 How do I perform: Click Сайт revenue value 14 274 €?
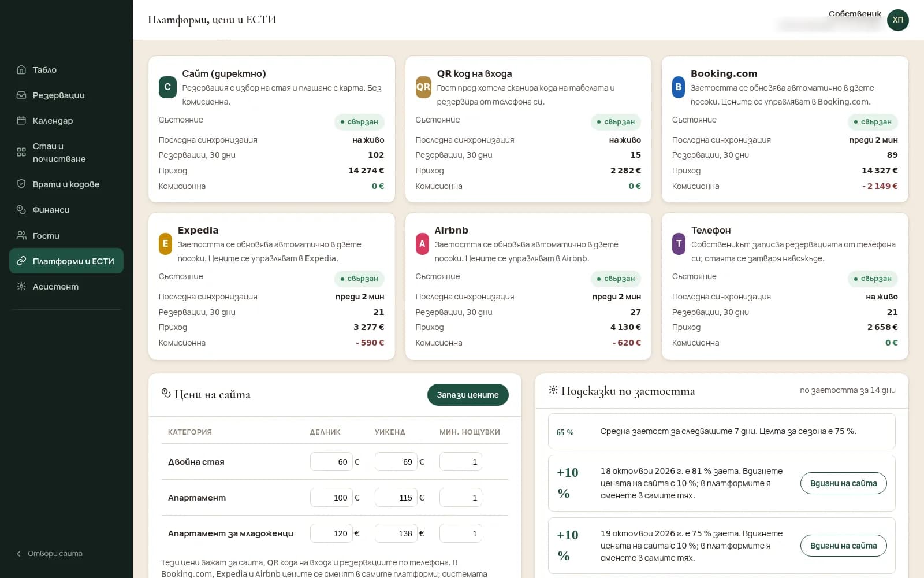click(366, 171)
